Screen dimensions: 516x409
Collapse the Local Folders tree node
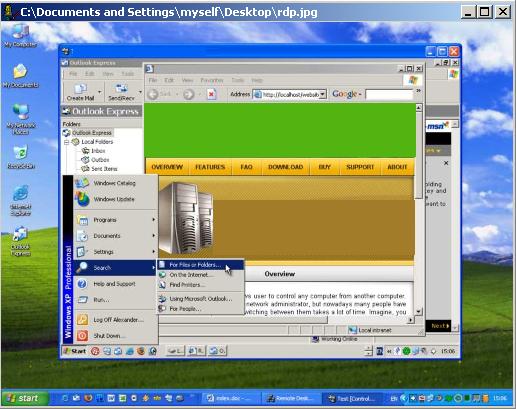coord(66,142)
